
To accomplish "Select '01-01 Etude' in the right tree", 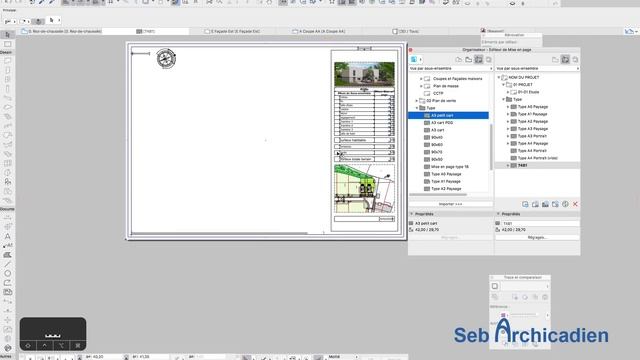I will 528,92.
